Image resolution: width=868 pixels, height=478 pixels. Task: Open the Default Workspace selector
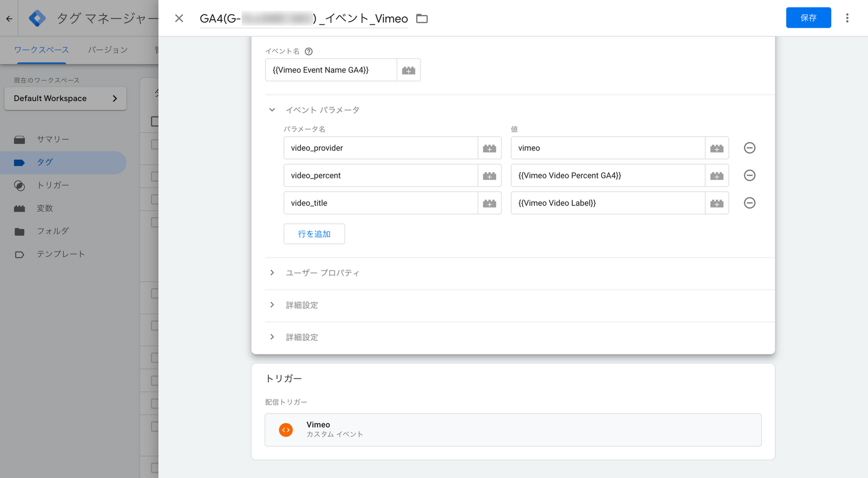[65, 99]
